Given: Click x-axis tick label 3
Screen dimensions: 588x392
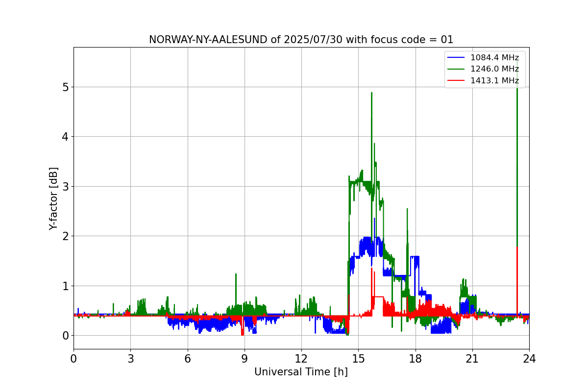Looking at the screenshot, I should [x=130, y=359].
